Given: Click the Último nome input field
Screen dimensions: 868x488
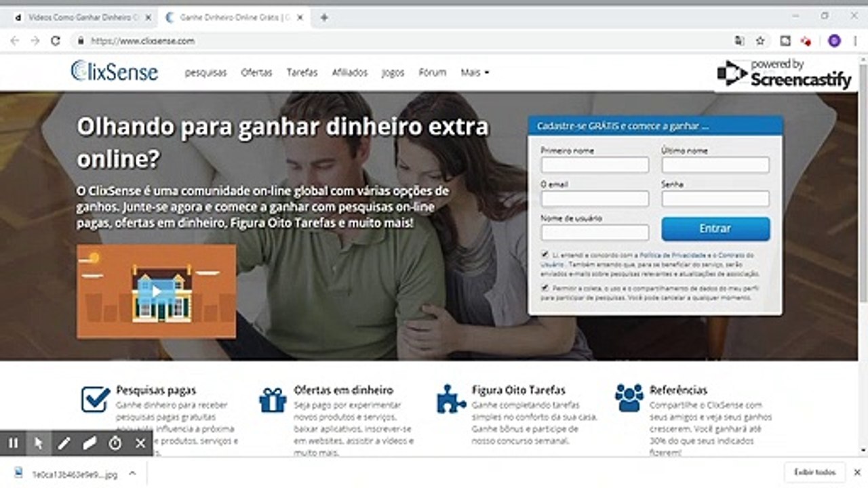Looking at the screenshot, I should (715, 165).
